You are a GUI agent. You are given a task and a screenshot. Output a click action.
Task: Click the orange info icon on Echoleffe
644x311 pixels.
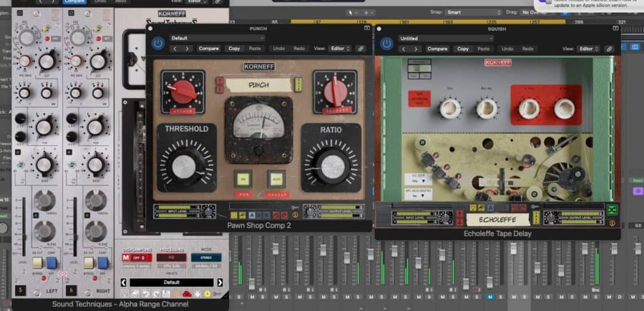(x=613, y=224)
